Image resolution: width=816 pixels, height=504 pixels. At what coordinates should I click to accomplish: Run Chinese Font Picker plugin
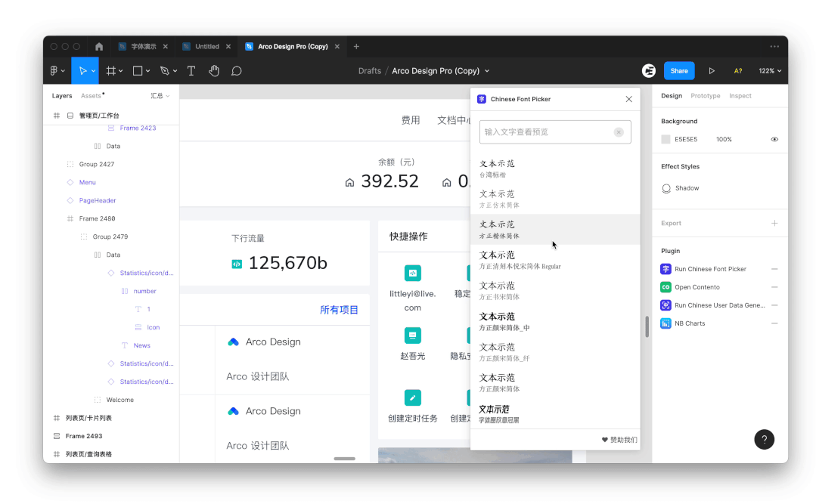pos(710,269)
